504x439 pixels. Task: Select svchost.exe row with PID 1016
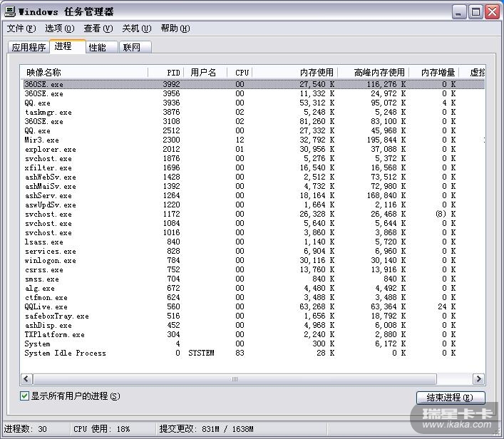pos(252,232)
